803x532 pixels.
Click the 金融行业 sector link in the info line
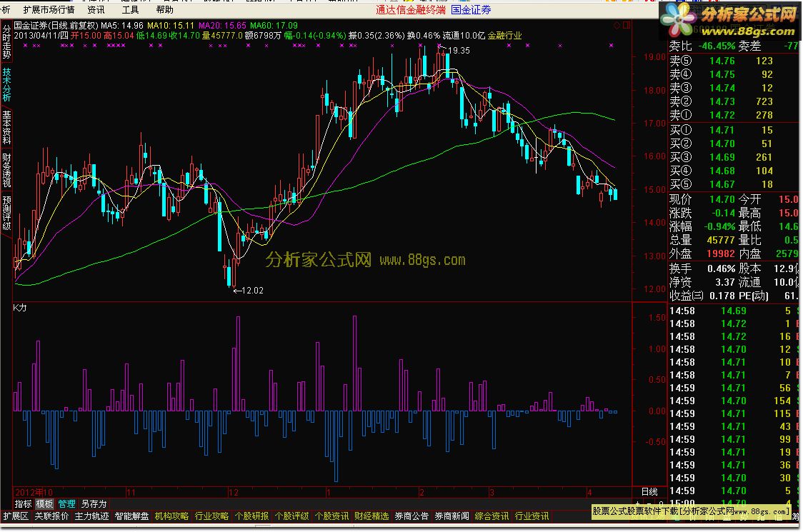pyautogui.click(x=504, y=35)
